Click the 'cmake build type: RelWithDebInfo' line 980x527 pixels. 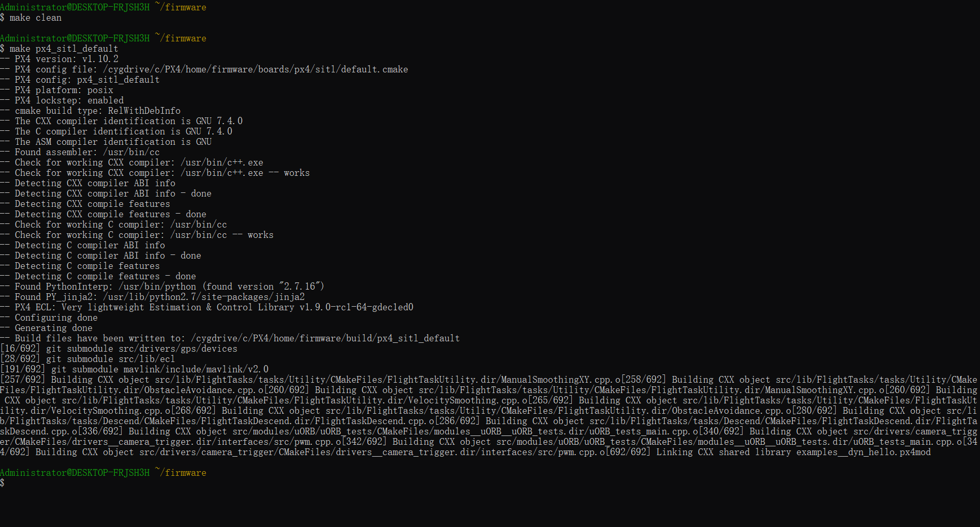[97, 111]
